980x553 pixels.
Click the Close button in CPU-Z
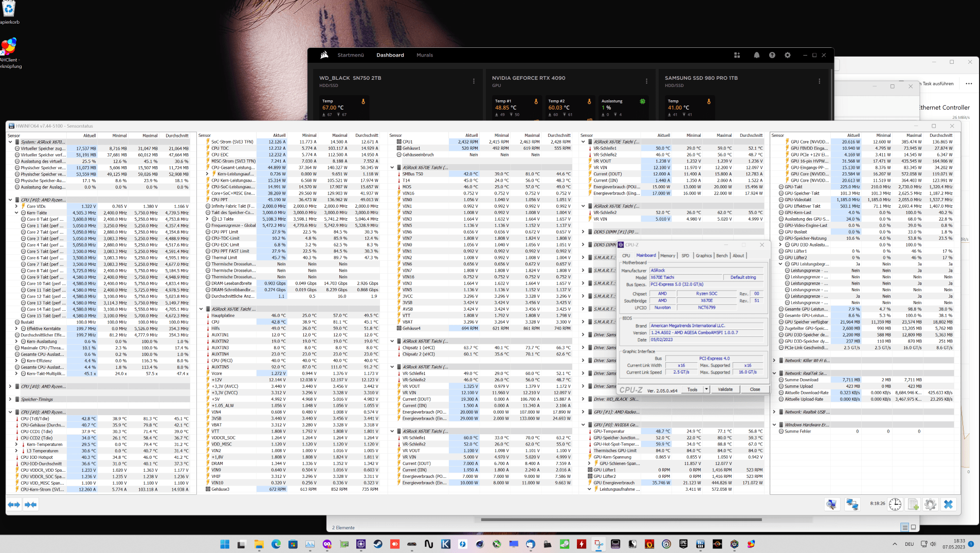[x=755, y=389]
